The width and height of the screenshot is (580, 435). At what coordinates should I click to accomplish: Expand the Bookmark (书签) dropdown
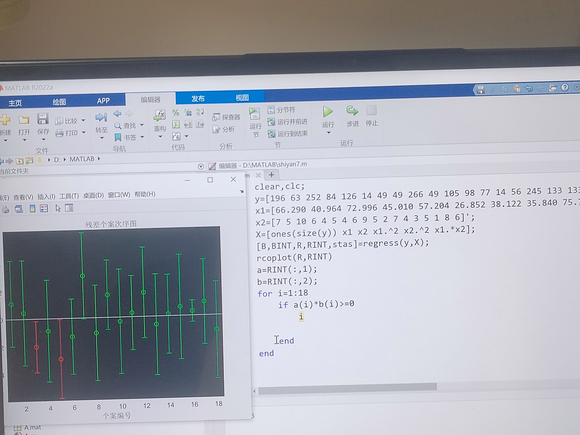click(x=142, y=137)
